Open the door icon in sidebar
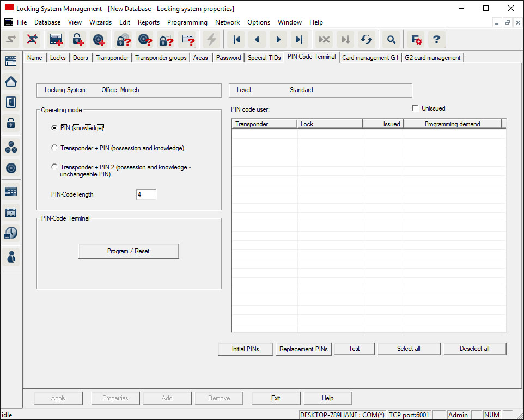This screenshot has height=420, width=524. (x=11, y=102)
